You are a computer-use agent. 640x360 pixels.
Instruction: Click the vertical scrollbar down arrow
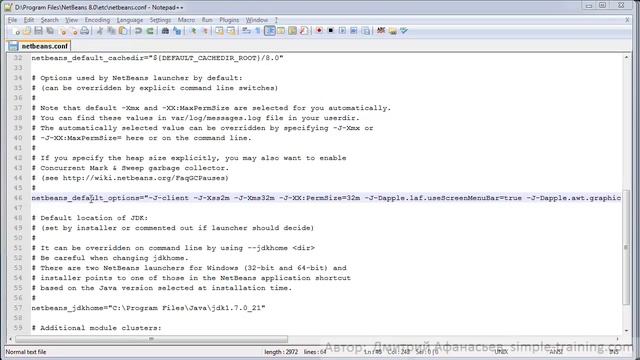(627, 331)
